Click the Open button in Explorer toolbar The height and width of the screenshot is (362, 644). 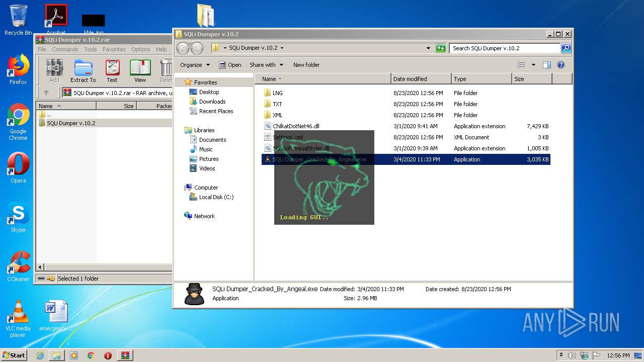[x=230, y=65]
